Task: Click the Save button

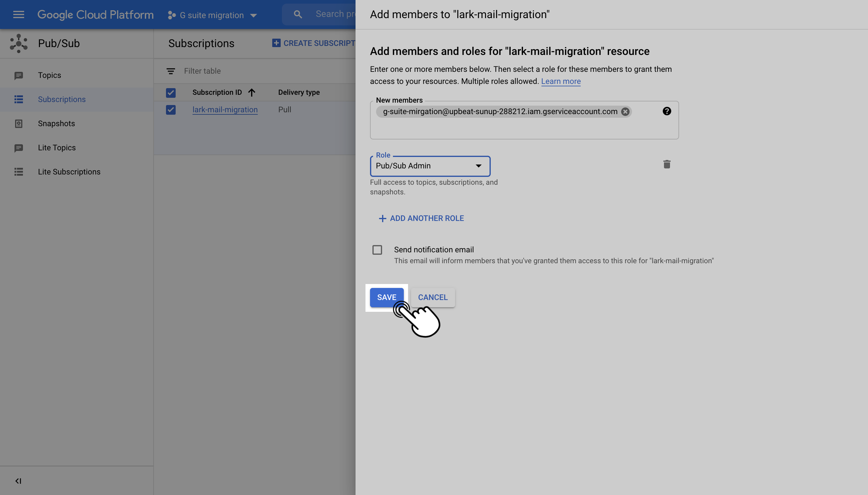Action: coord(386,298)
